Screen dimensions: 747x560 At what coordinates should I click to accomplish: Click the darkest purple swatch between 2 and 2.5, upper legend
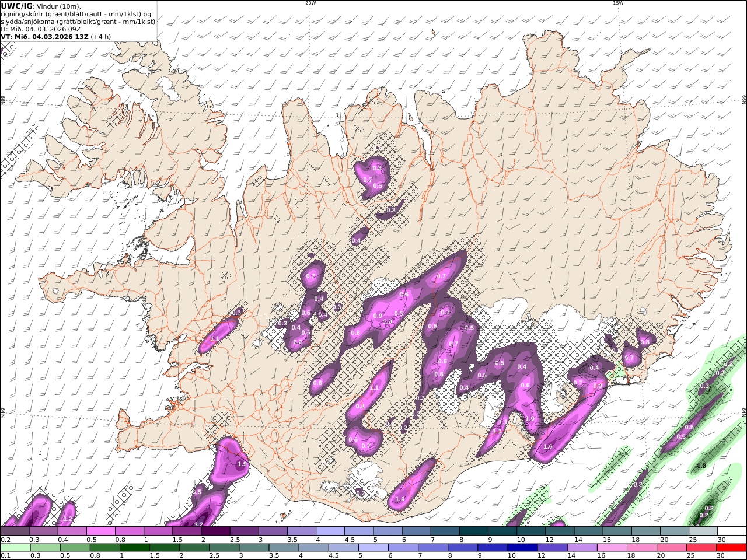click(x=215, y=531)
